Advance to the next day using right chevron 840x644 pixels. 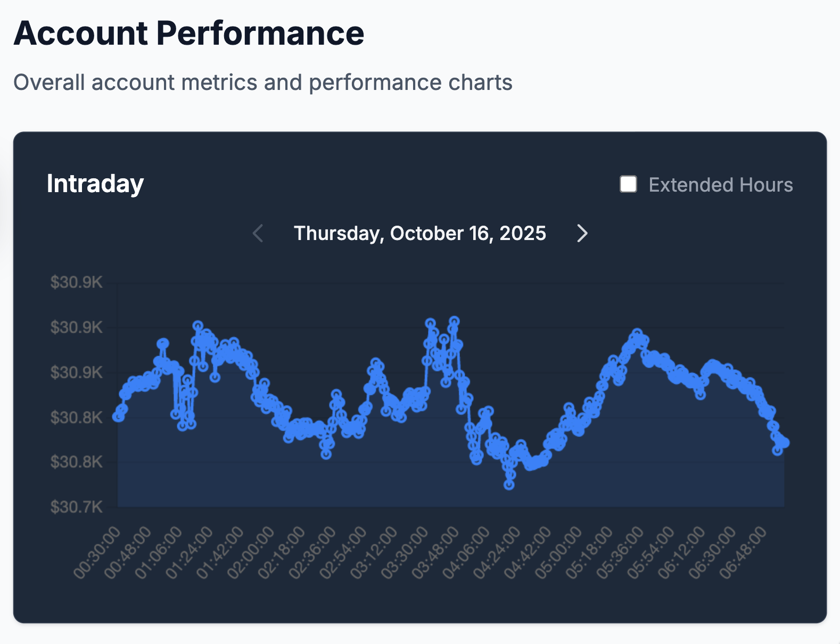pos(582,233)
